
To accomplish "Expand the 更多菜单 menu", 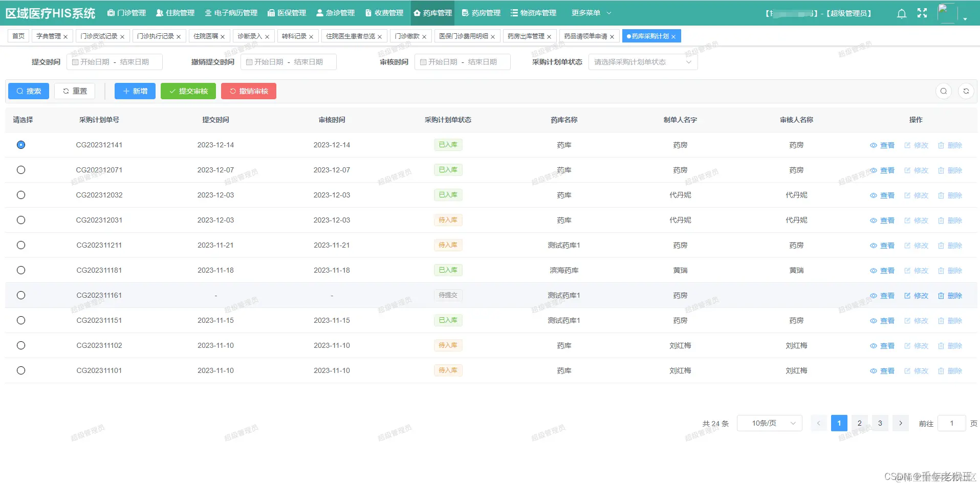I will pos(591,13).
